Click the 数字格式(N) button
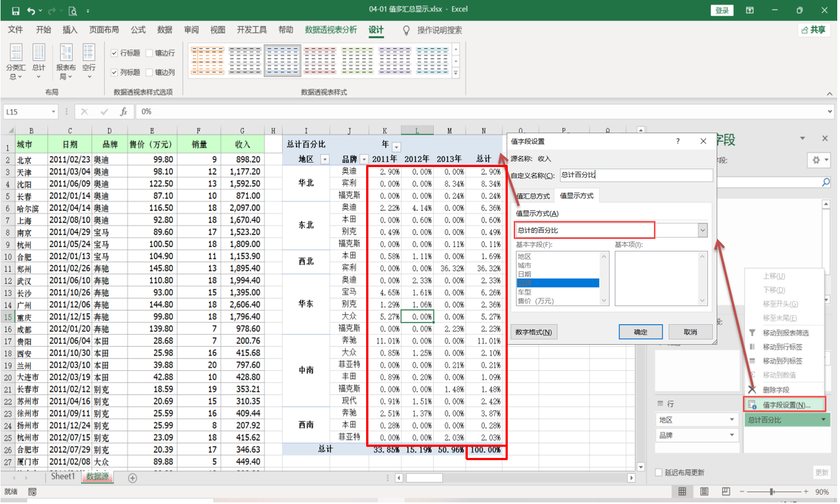Viewport: 840px width, 504px height. 533,332
